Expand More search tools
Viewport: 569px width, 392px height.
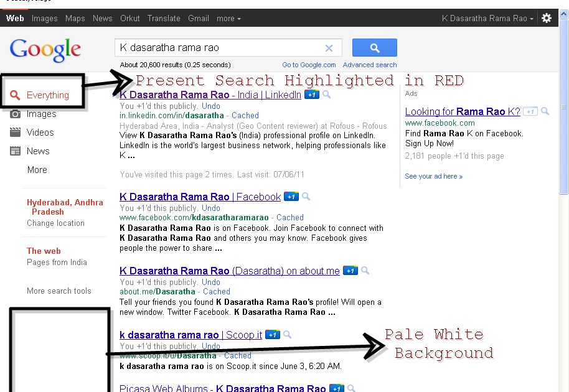coord(59,291)
